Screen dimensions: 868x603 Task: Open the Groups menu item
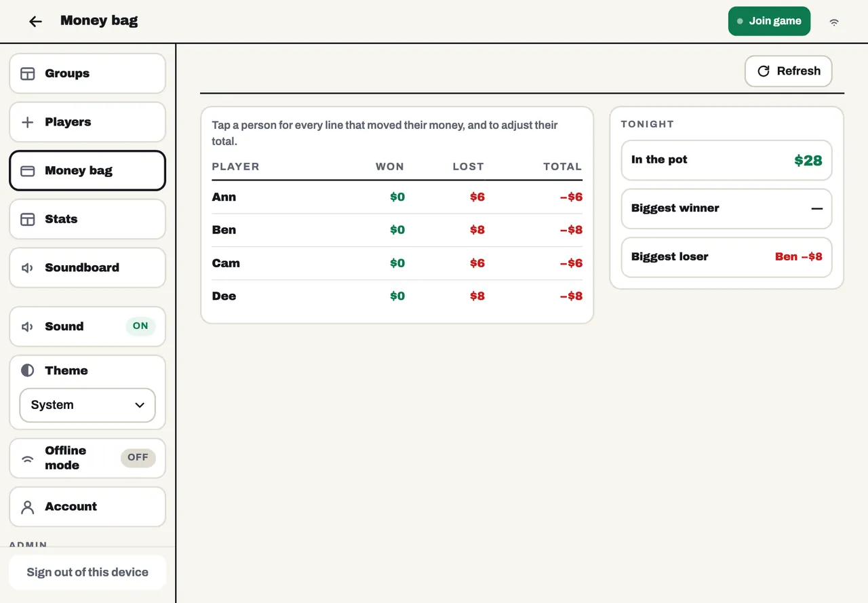87,74
